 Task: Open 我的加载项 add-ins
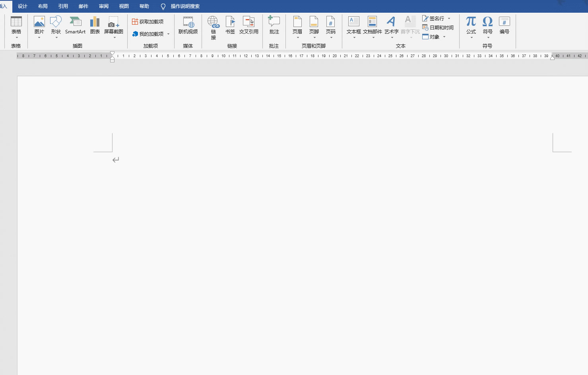147,34
